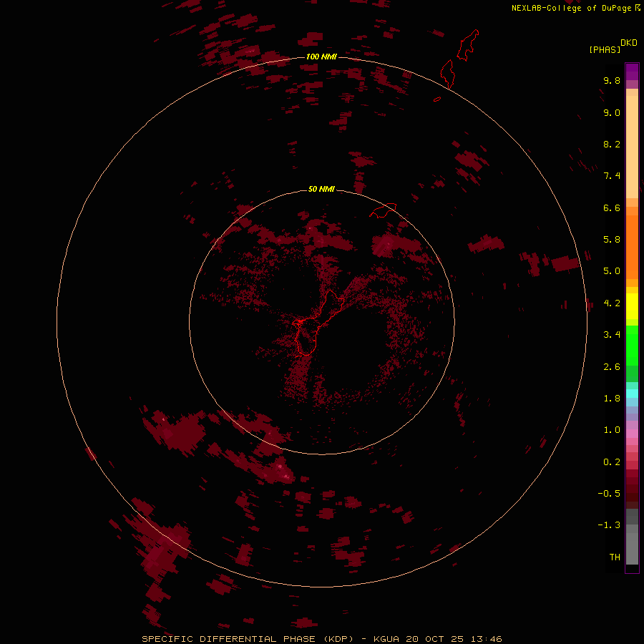Click the 9.8 value on the color scale
Image resolution: width=644 pixels, height=644 pixels.
(x=611, y=81)
